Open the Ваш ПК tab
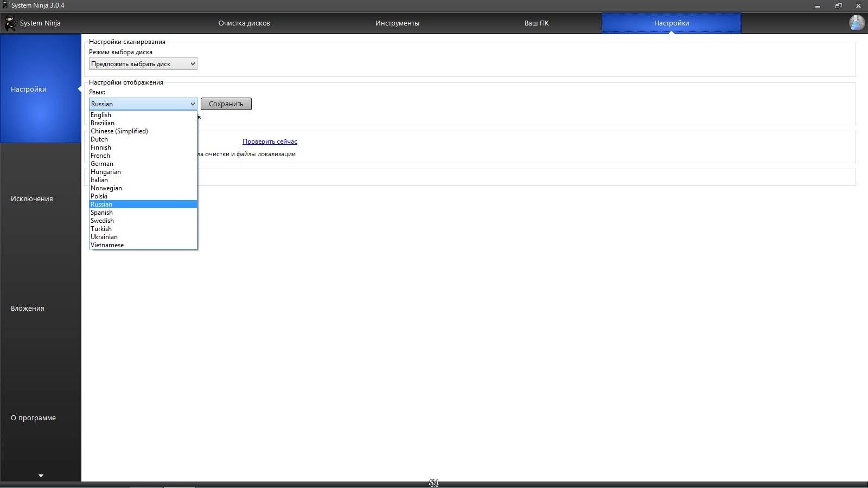The height and width of the screenshot is (488, 868). click(x=537, y=23)
